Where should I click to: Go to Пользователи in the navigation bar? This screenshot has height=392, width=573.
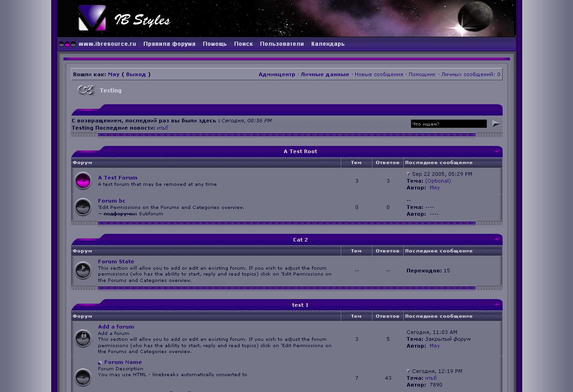point(282,44)
